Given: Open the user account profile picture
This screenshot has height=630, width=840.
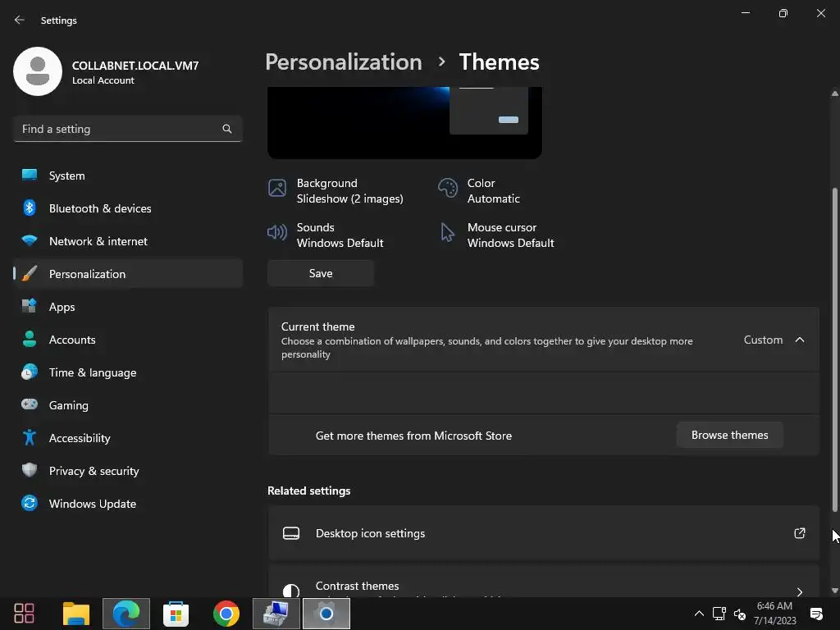Looking at the screenshot, I should [38, 71].
